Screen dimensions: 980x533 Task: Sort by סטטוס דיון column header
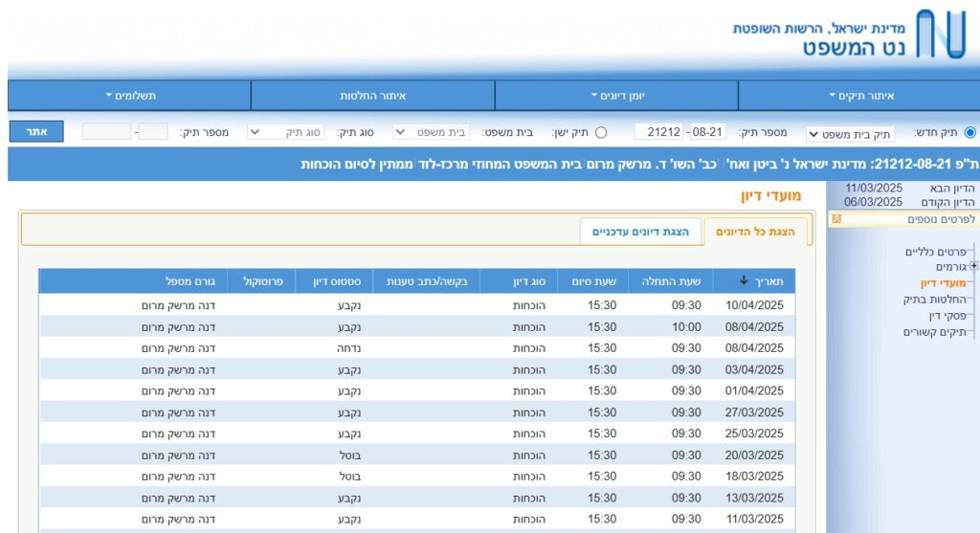336,281
